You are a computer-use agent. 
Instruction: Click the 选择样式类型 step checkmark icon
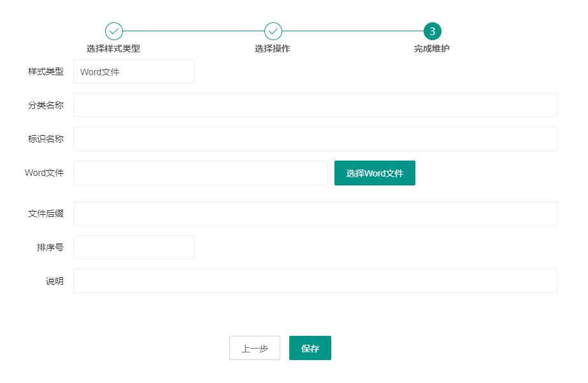tap(114, 31)
